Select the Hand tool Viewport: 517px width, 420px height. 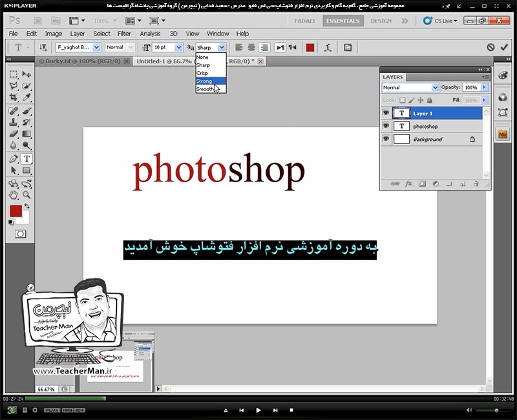click(x=14, y=195)
